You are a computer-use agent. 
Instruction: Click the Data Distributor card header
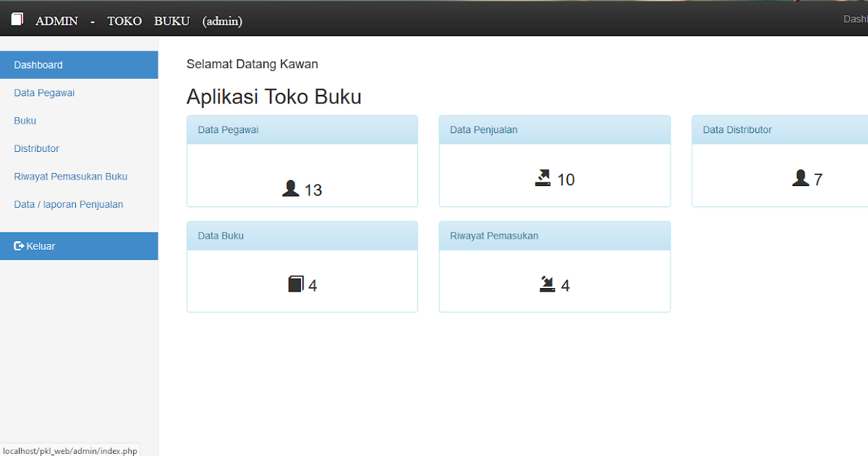tap(737, 130)
